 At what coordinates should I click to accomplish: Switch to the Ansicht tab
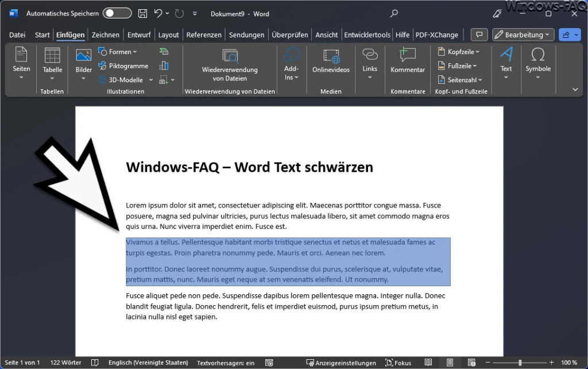(326, 34)
